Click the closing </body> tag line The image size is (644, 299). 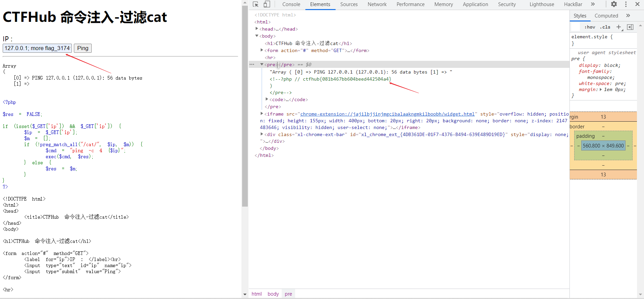tap(269, 148)
